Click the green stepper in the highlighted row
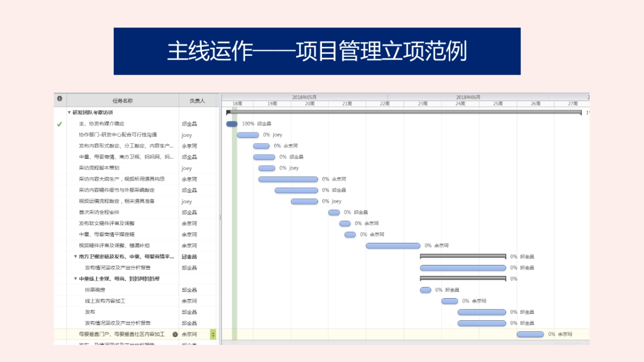644x362 pixels. coord(213,334)
